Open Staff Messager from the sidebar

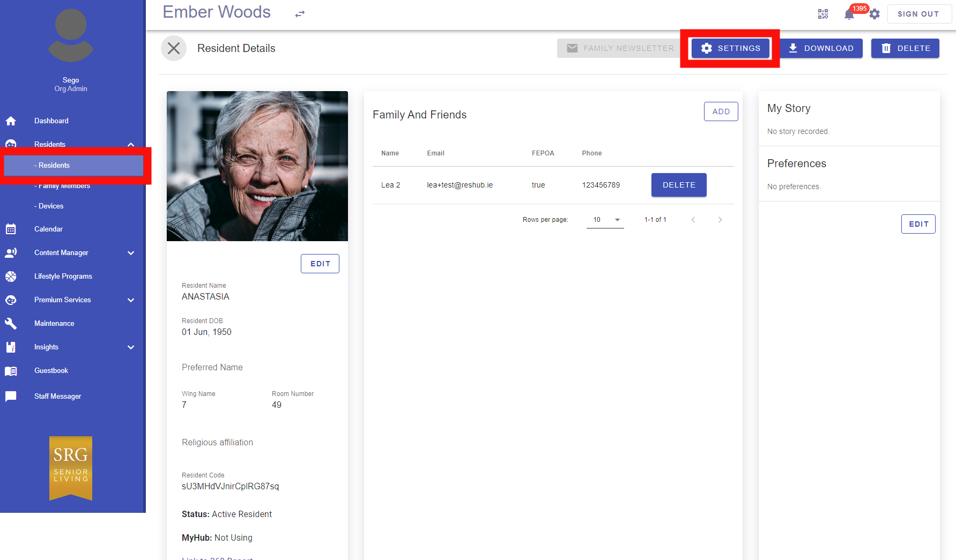(x=58, y=397)
